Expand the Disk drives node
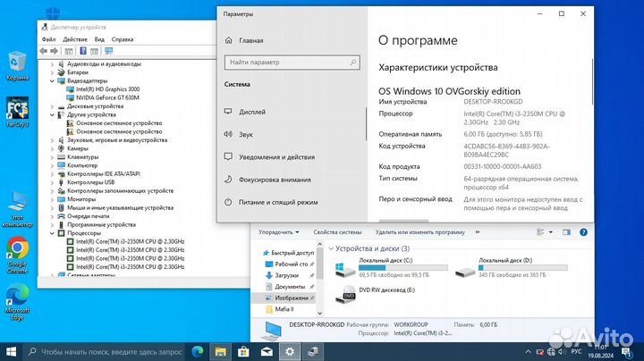The width and height of the screenshot is (644, 361). 52,106
